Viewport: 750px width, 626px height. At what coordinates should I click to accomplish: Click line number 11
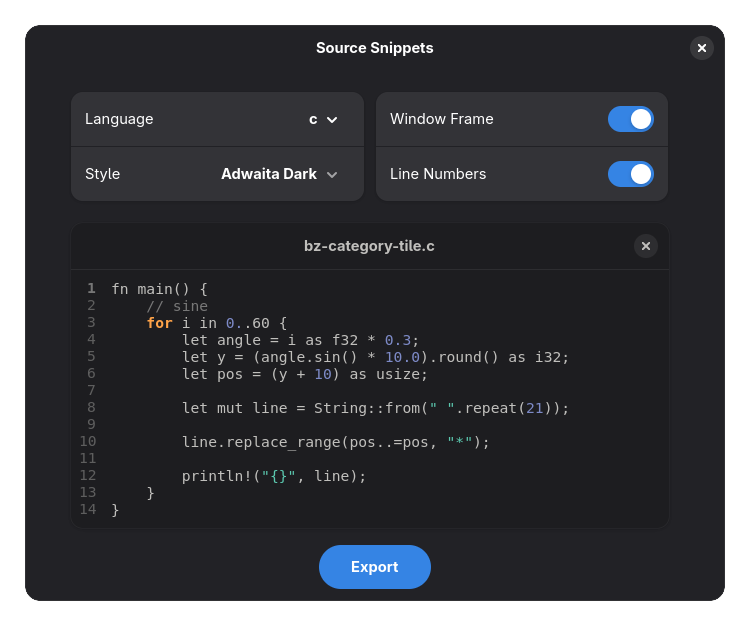88,459
